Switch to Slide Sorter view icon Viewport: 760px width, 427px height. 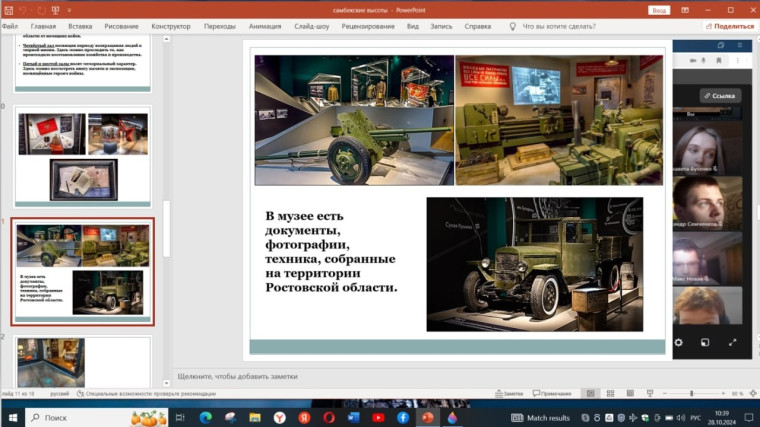pyautogui.click(x=610, y=394)
